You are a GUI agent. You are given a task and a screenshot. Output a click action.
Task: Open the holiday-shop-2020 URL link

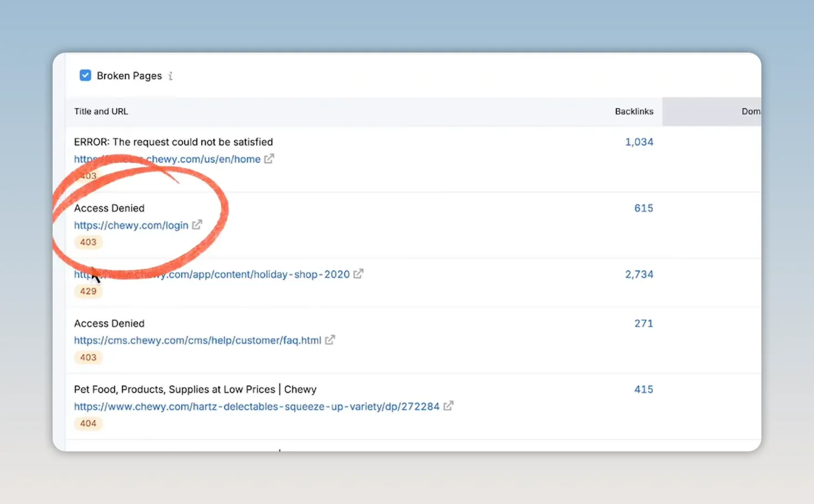212,275
